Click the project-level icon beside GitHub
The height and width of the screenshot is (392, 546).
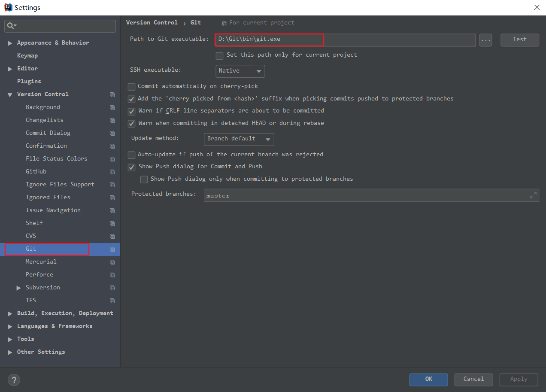click(x=112, y=172)
